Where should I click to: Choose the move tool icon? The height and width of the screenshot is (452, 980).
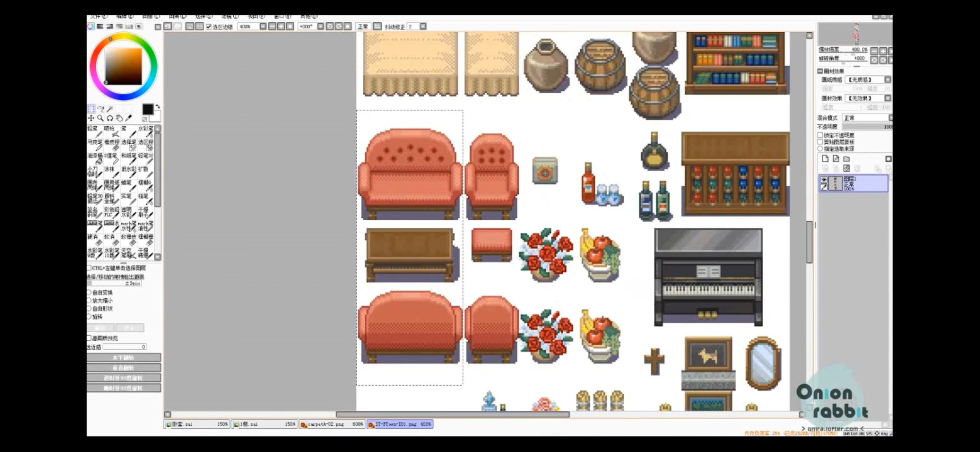click(x=91, y=118)
